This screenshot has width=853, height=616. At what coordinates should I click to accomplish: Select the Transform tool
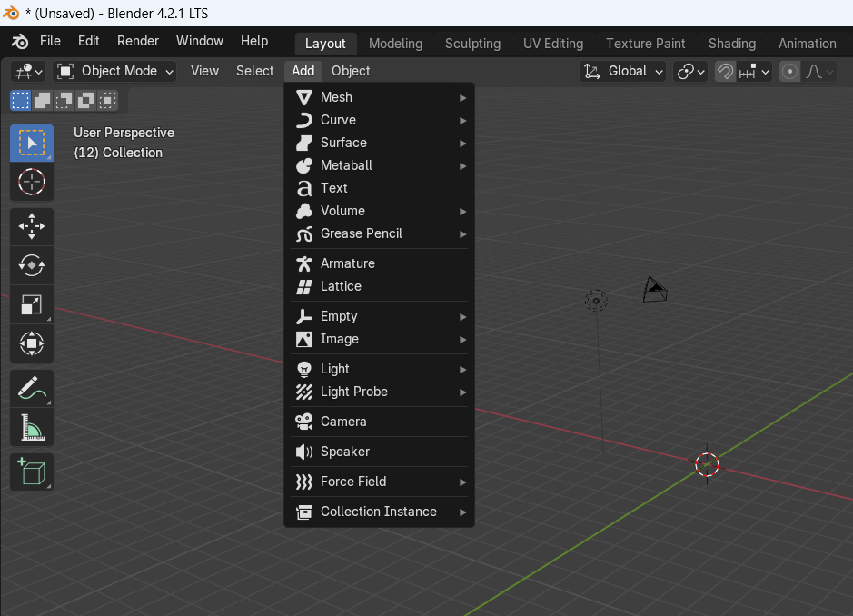coord(32,344)
